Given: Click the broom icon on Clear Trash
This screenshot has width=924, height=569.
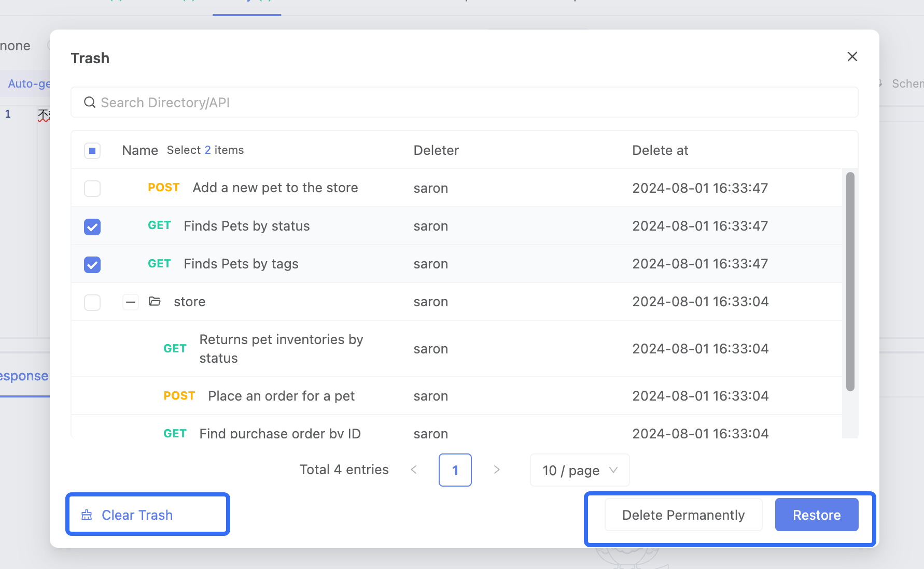Looking at the screenshot, I should (87, 515).
